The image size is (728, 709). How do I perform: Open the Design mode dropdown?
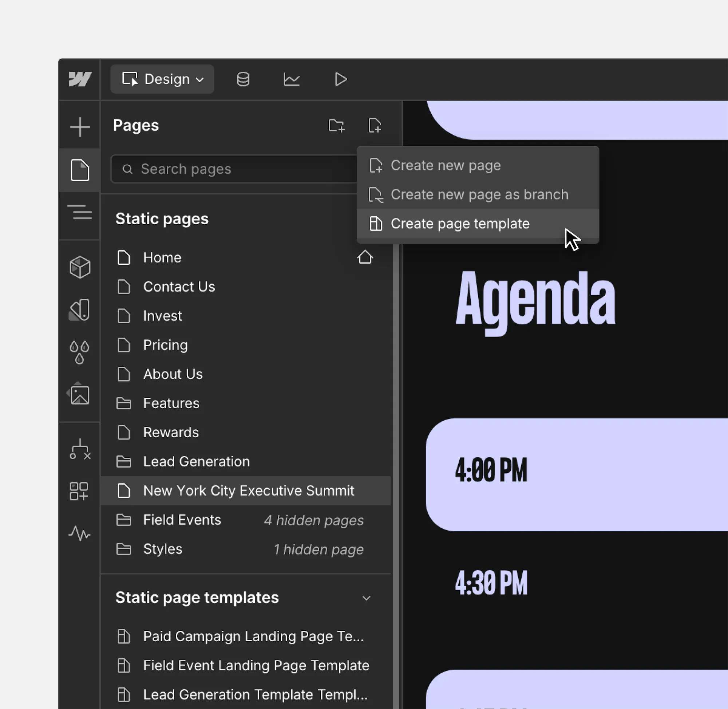tap(162, 79)
